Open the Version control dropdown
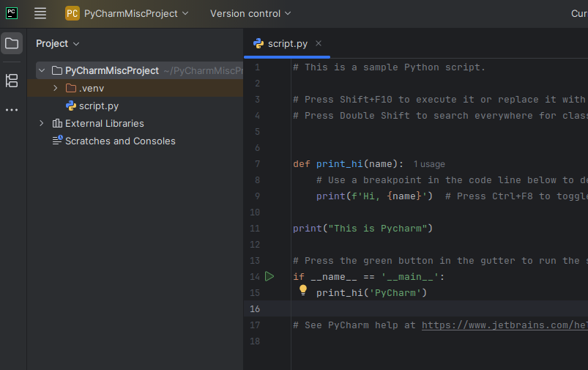Viewport: 588px width, 370px height. [x=250, y=13]
